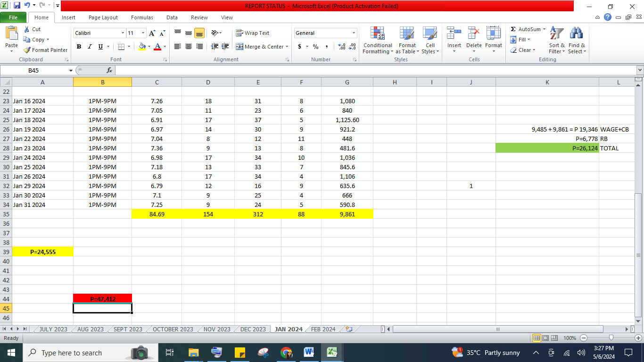Open the Copy dropdown arrow
The image size is (644, 362).
(x=48, y=40)
